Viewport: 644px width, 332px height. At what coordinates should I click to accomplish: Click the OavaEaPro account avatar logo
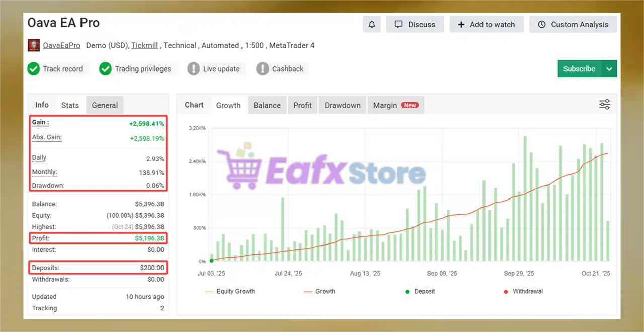pyautogui.click(x=33, y=45)
